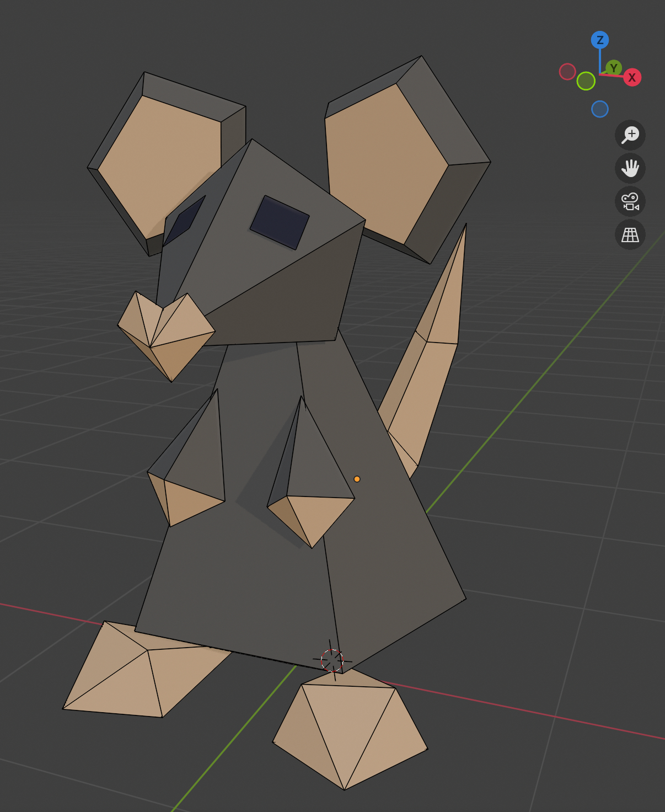The image size is (665, 812).
Task: Click the hand pan view button
Action: 630,168
